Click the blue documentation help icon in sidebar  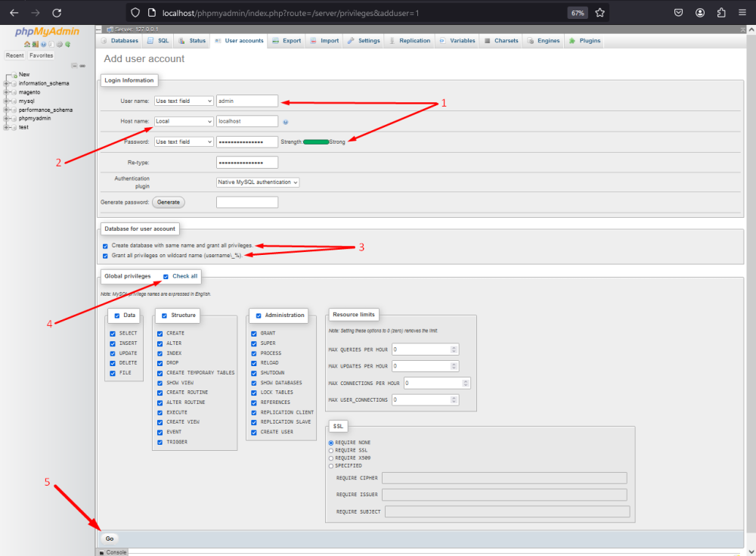point(42,45)
